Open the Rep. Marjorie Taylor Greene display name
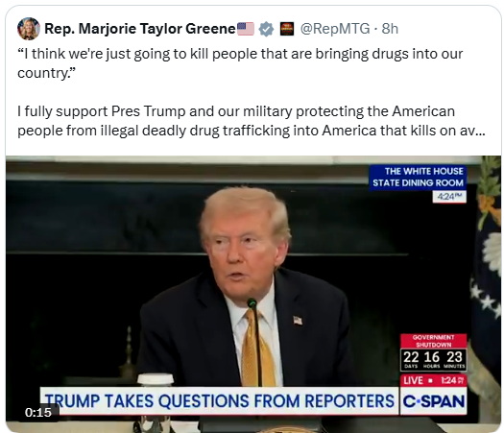The image size is (504, 433). (x=140, y=29)
